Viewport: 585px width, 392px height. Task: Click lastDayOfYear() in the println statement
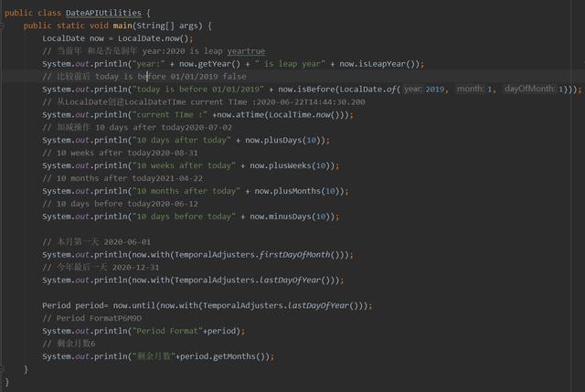pyautogui.click(x=294, y=281)
